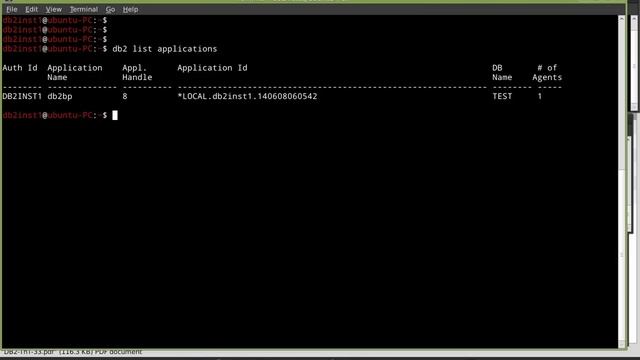Viewport: 640px width, 360px height.
Task: Click the agents count value 1
Action: click(x=540, y=96)
